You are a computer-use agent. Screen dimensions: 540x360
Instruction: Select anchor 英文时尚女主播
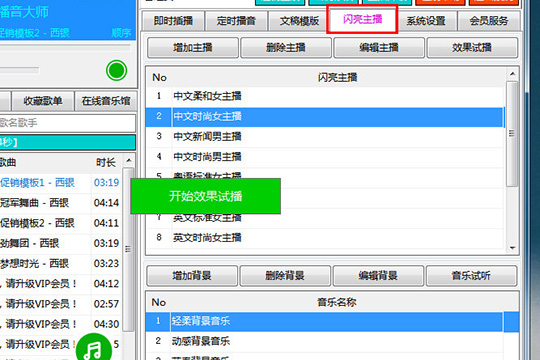click(325, 237)
